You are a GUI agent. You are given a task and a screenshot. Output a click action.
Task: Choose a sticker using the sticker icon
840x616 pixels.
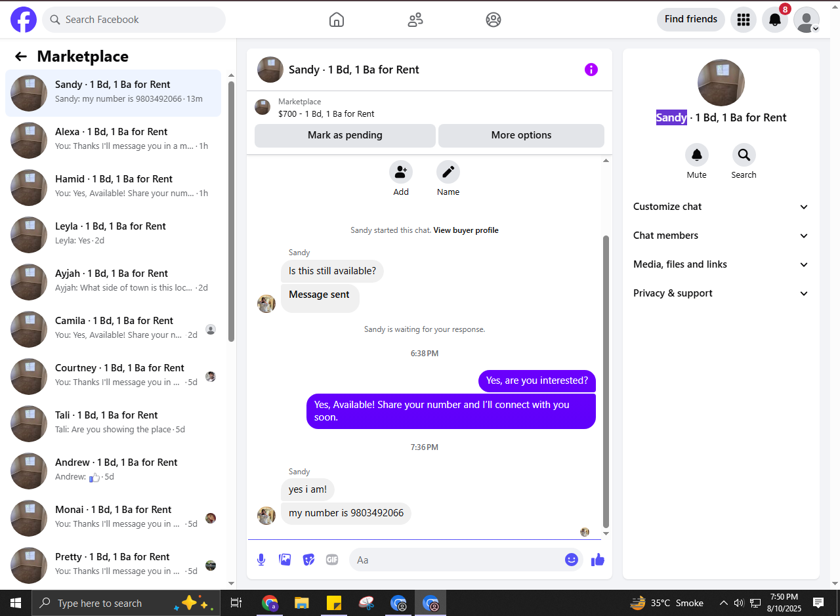point(308,560)
